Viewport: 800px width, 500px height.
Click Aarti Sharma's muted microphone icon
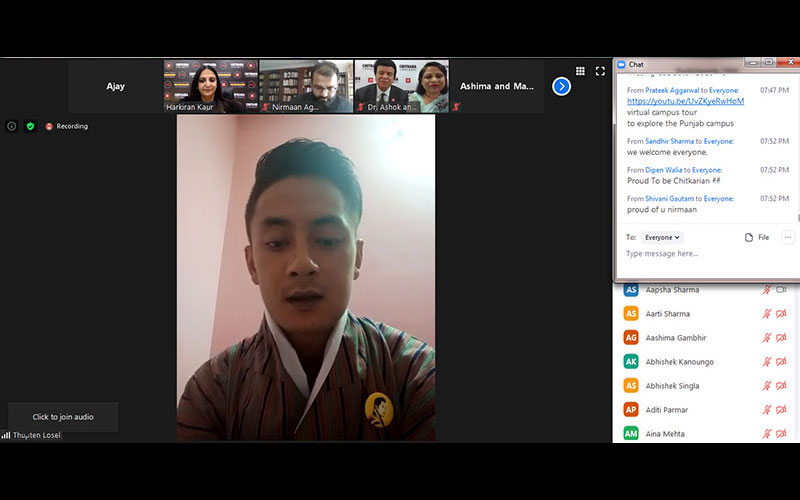point(767,314)
